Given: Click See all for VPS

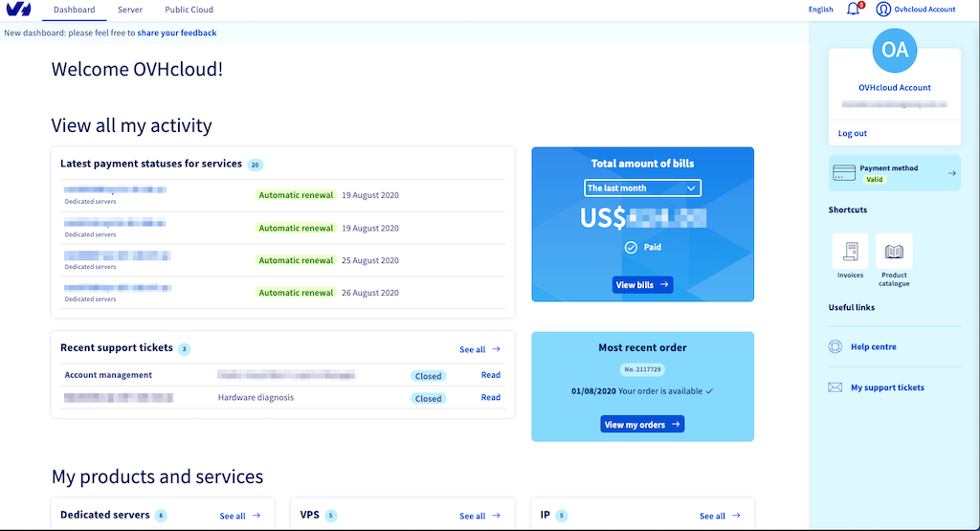Looking at the screenshot, I should (x=479, y=516).
